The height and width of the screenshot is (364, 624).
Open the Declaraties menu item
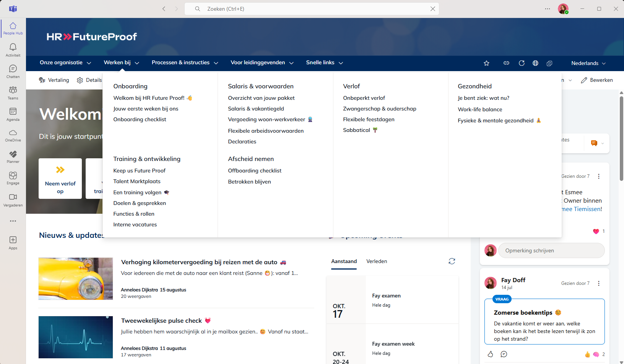click(242, 141)
